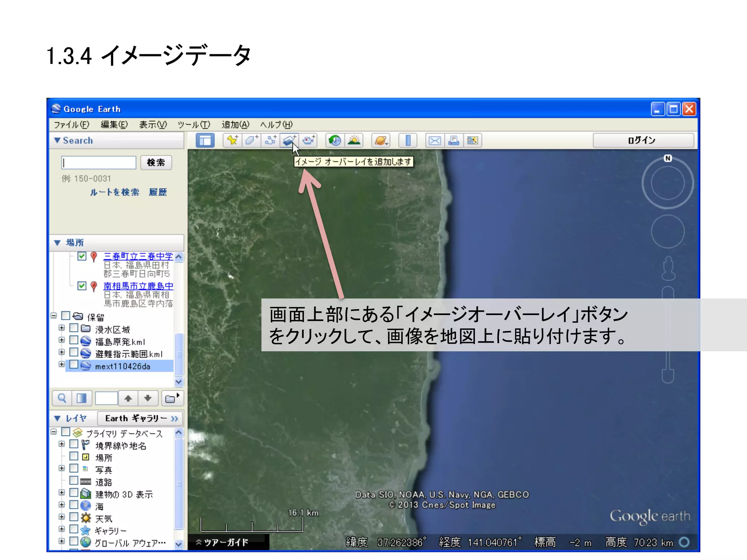Switch planets with the Saturn icon
The width and height of the screenshot is (747, 560).
(381, 140)
